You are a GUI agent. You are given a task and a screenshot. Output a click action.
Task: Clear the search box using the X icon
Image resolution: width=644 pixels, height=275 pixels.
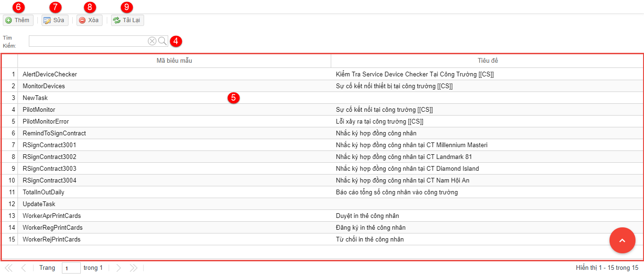coord(152,41)
